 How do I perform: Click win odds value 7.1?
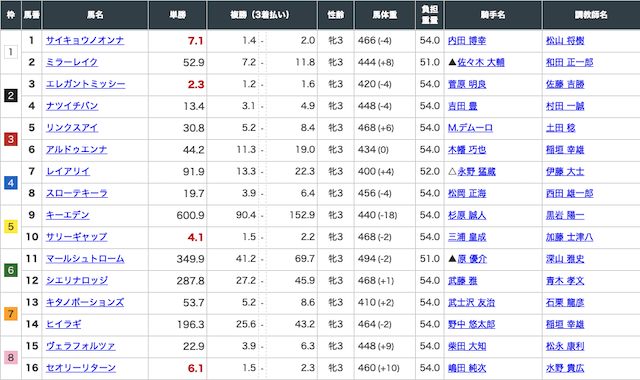196,41
